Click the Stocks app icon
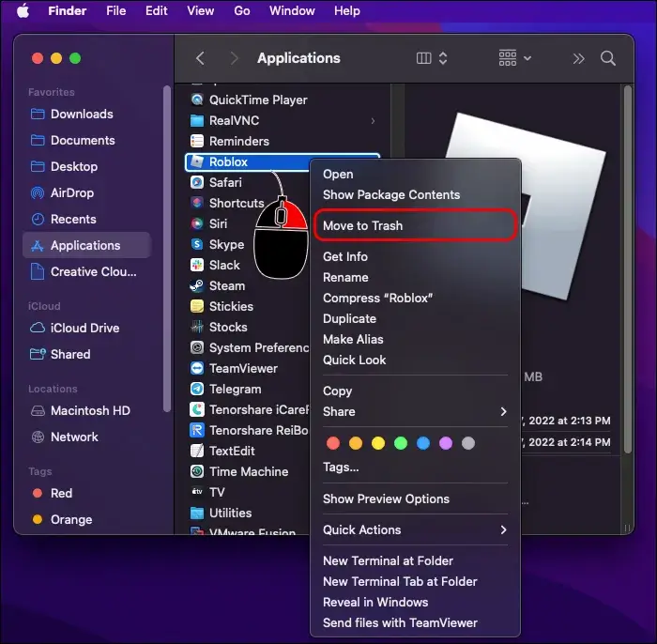Image resolution: width=657 pixels, height=644 pixels. point(197,327)
